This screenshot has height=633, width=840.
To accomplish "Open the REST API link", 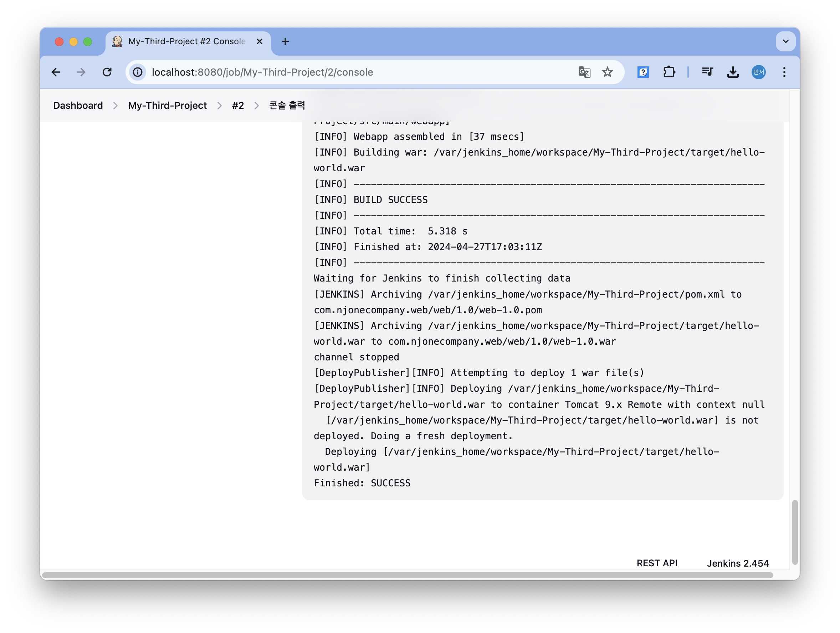I will [657, 563].
